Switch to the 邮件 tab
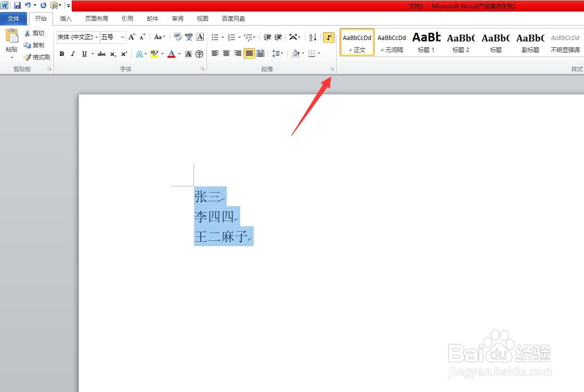 point(153,19)
